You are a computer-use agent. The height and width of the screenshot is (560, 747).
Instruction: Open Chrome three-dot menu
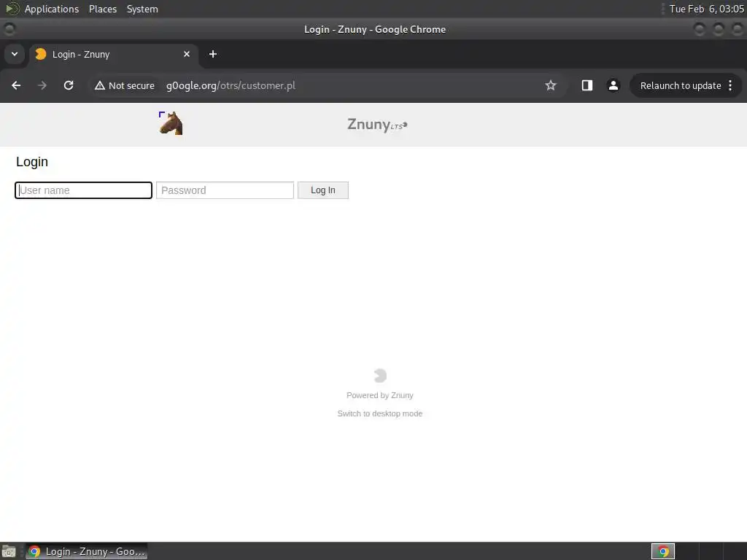click(x=730, y=85)
